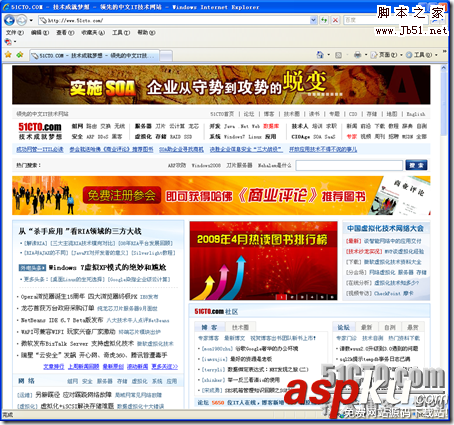Open the 页面 (Page) command bar menu
454x425 pixels.
coord(386,55)
